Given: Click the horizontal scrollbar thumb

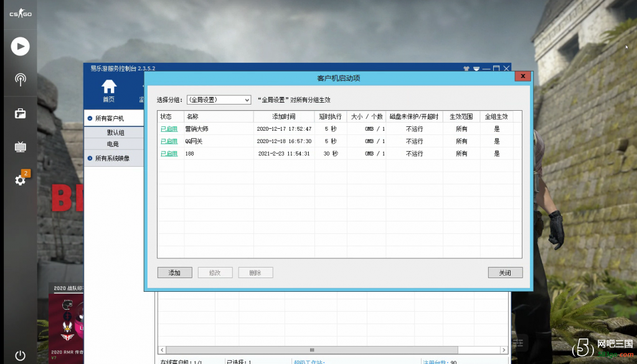Looking at the screenshot, I should point(312,350).
